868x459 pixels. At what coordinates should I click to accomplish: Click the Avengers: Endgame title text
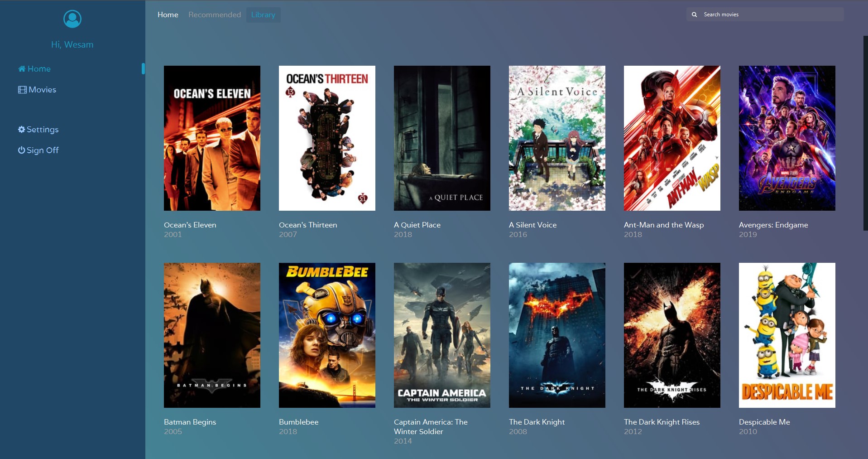pyautogui.click(x=773, y=225)
